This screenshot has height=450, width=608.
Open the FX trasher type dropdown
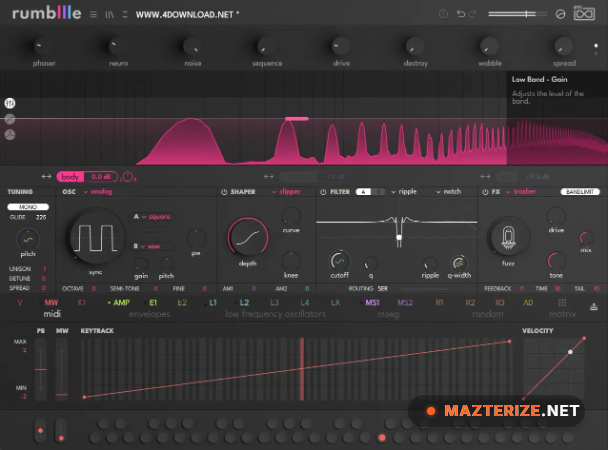521,191
